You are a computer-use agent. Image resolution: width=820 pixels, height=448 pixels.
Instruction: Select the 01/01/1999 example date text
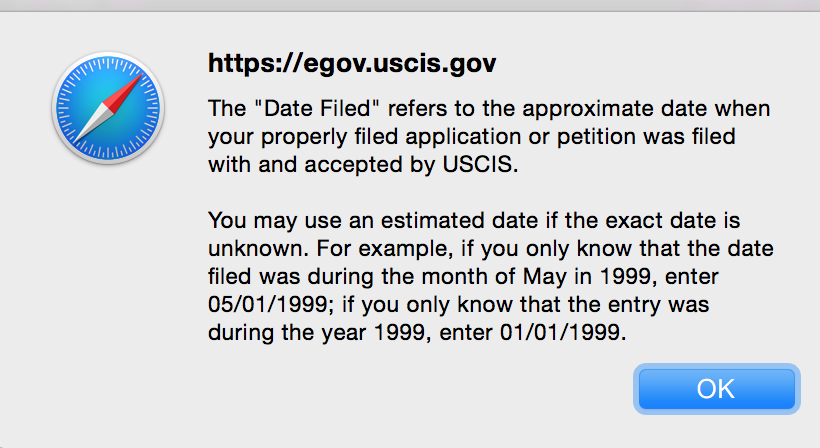pos(560,332)
